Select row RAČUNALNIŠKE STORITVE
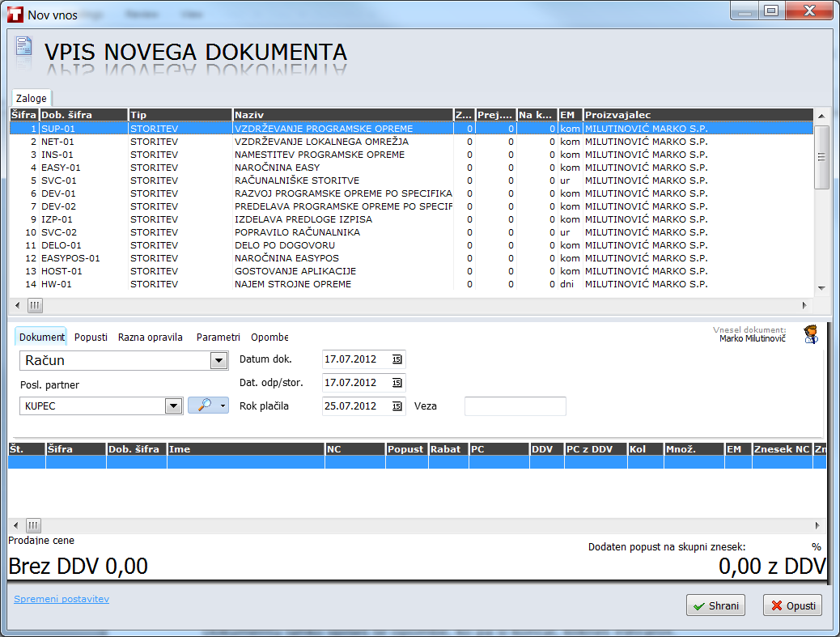 pyautogui.click(x=411, y=180)
